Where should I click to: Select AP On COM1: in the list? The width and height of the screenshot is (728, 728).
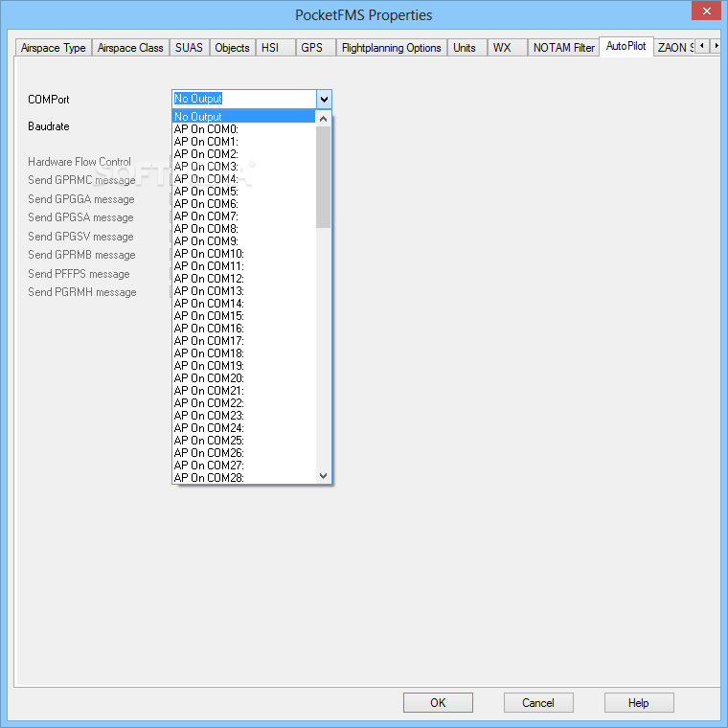pyautogui.click(x=243, y=142)
